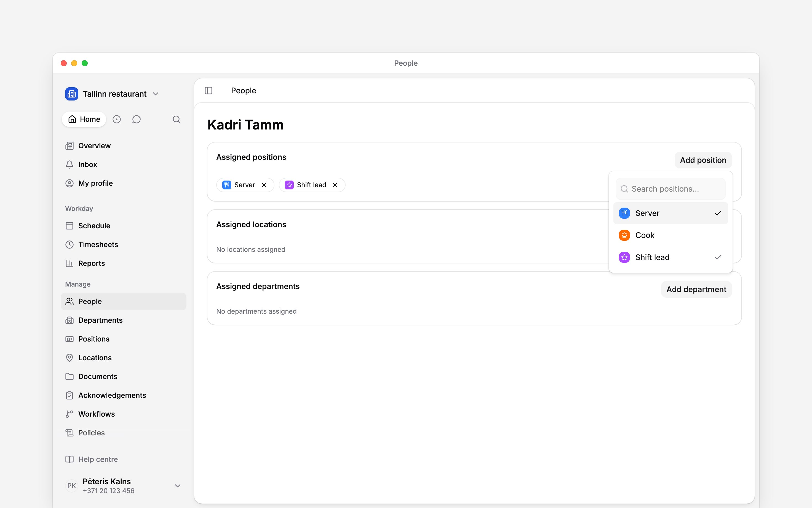Click the Add department button
The width and height of the screenshot is (812, 508).
[x=696, y=289]
